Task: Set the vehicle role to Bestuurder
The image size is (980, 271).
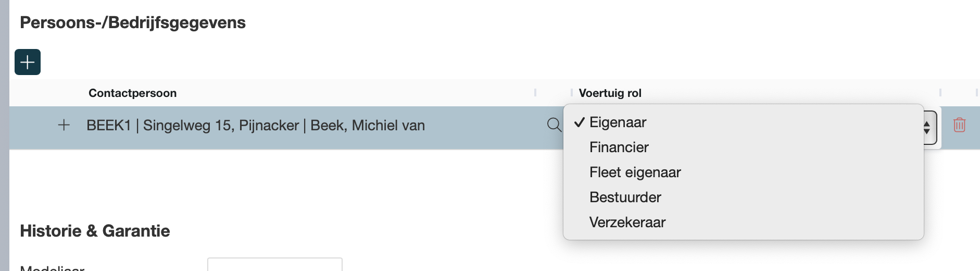Action: (625, 198)
